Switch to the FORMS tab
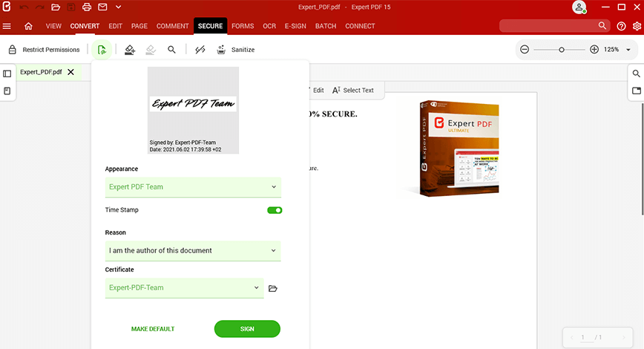 click(243, 26)
